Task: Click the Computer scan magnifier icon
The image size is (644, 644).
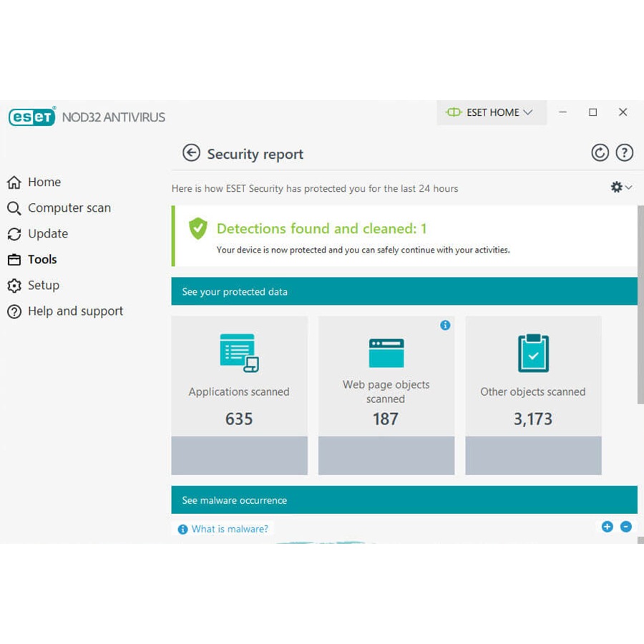Action: pyautogui.click(x=14, y=208)
